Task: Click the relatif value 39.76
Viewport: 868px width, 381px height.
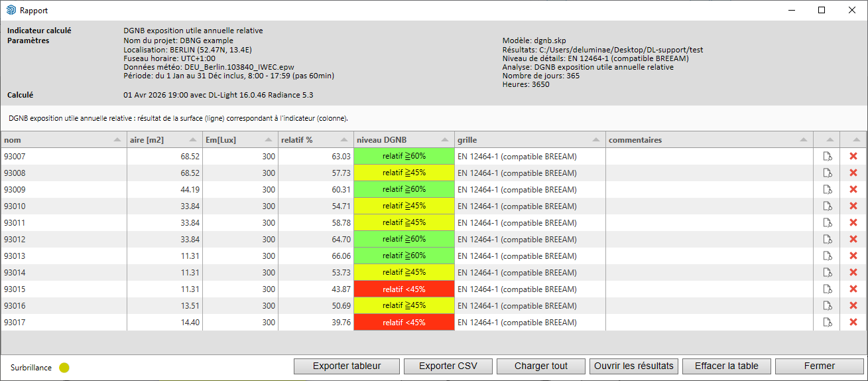Action: click(x=341, y=323)
